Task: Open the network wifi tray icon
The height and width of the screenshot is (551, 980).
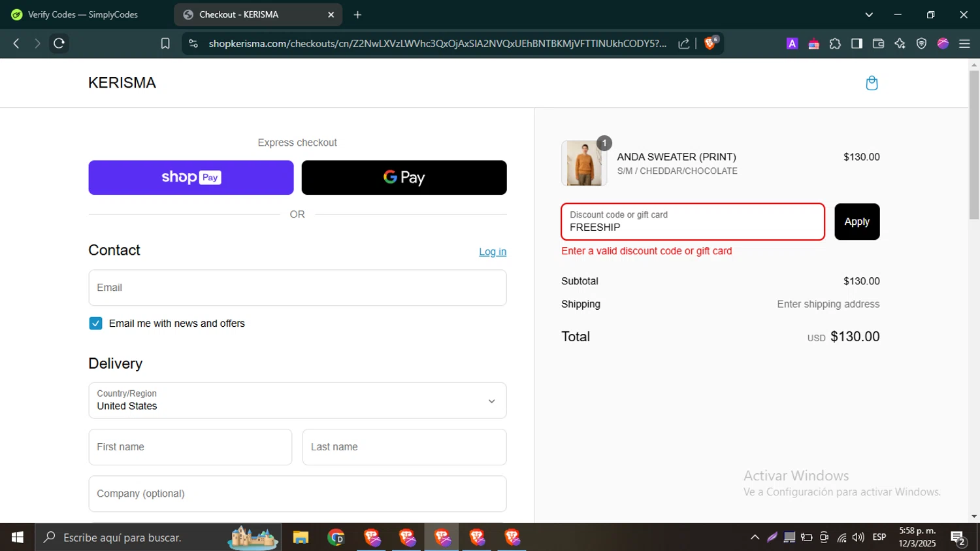Action: pyautogui.click(x=841, y=537)
